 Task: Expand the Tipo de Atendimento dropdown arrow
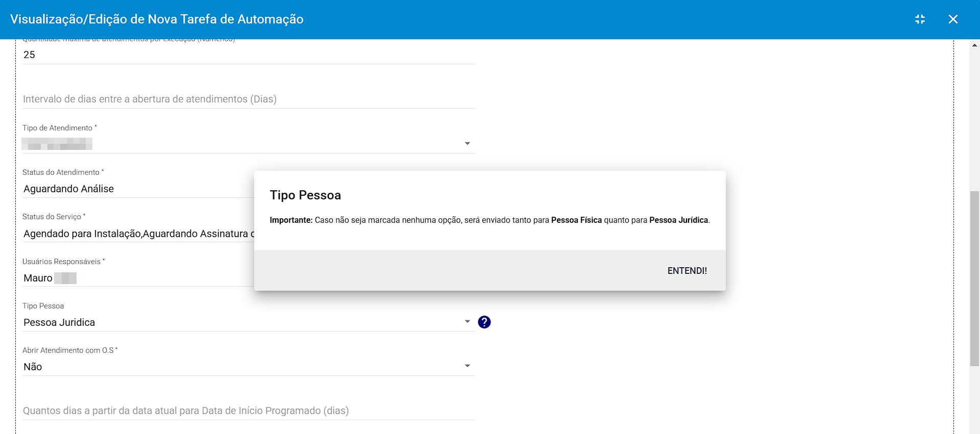click(x=468, y=144)
